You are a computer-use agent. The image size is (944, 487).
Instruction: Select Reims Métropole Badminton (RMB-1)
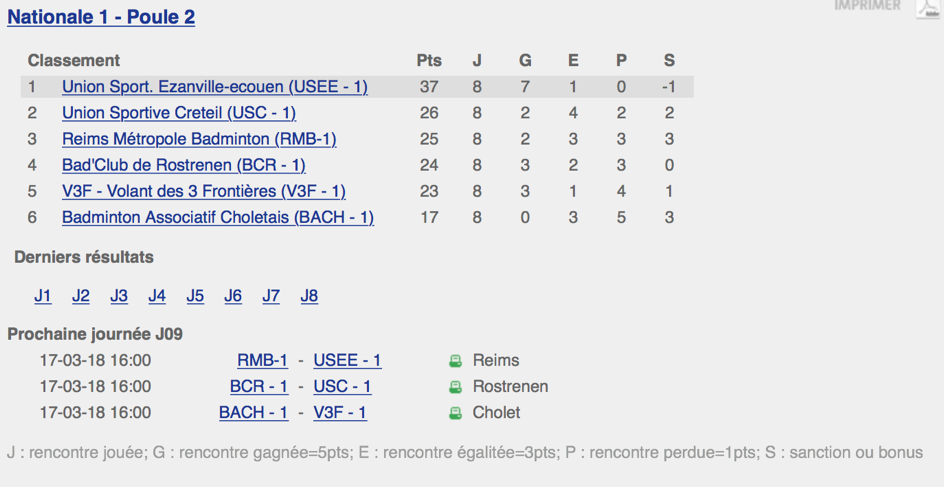click(x=199, y=139)
